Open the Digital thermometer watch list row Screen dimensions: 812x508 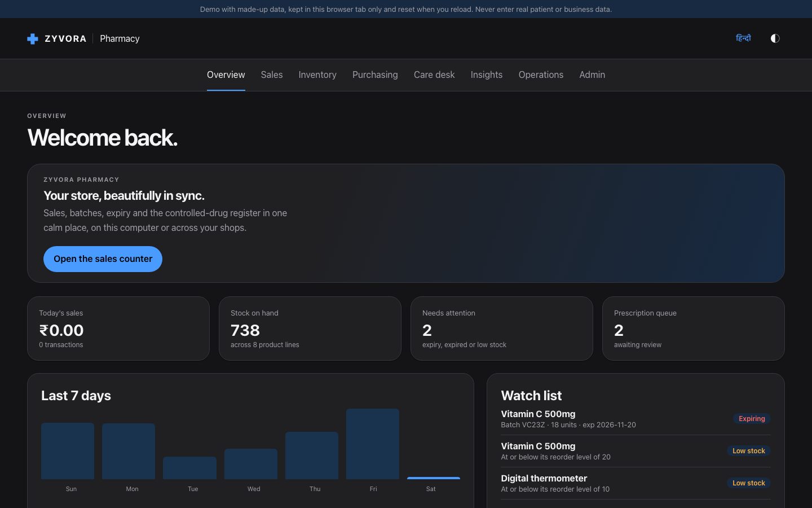coord(636,483)
